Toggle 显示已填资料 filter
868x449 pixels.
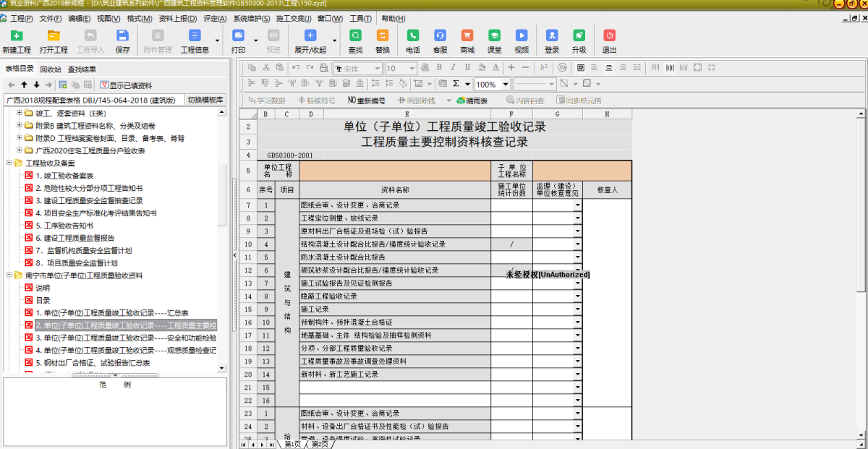pos(126,85)
